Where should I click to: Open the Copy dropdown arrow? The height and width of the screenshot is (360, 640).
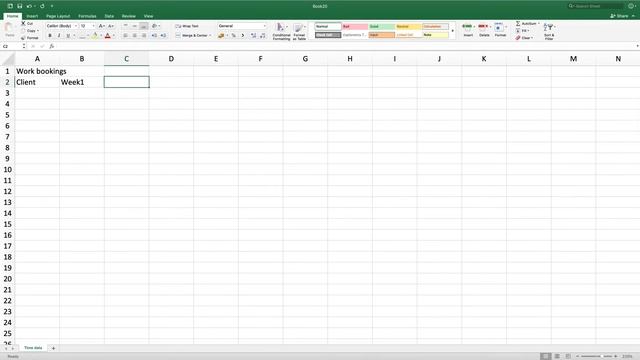38,31
